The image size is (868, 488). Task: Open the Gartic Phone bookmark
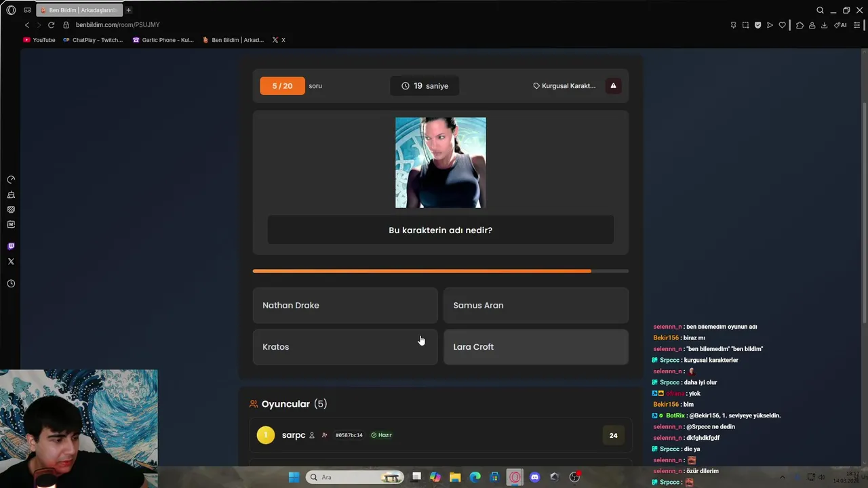[x=163, y=40]
